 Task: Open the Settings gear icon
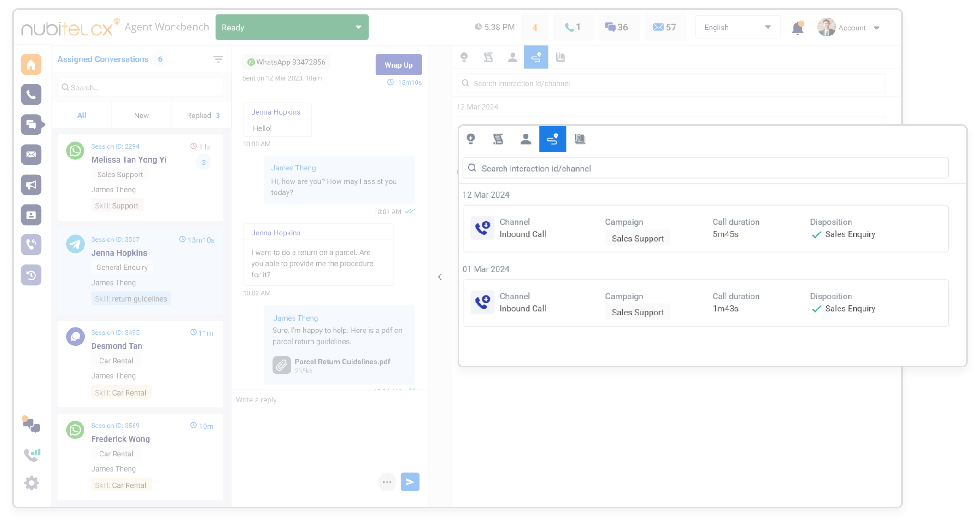point(31,483)
